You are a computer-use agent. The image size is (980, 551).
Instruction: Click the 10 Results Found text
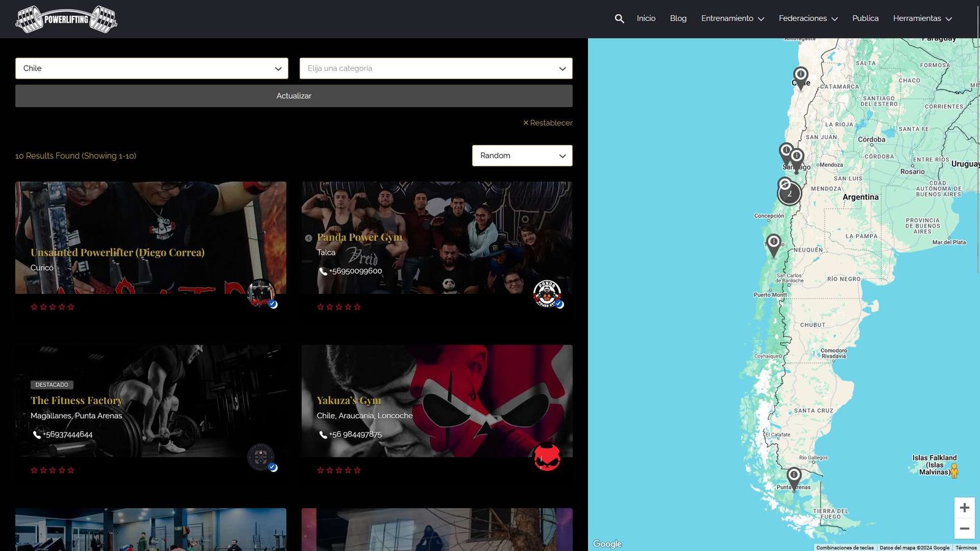tap(76, 156)
